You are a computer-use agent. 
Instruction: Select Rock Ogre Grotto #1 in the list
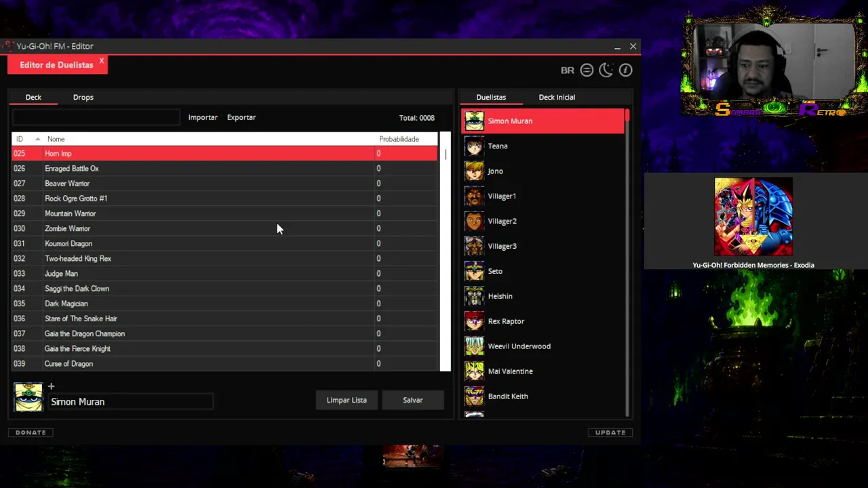[x=224, y=199]
